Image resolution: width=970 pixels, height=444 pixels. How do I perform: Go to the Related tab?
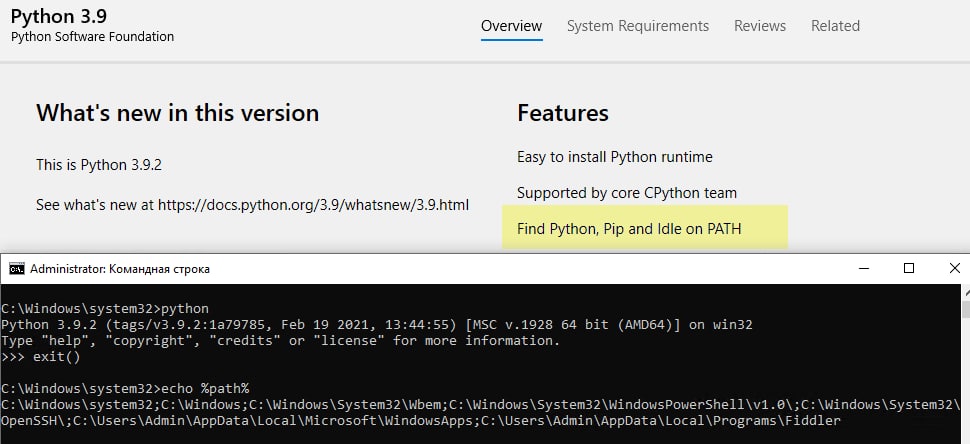click(x=835, y=26)
